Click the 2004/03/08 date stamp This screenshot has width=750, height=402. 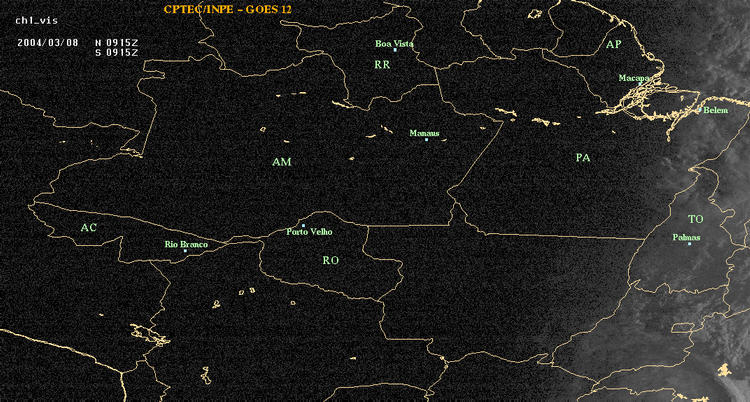click(48, 42)
